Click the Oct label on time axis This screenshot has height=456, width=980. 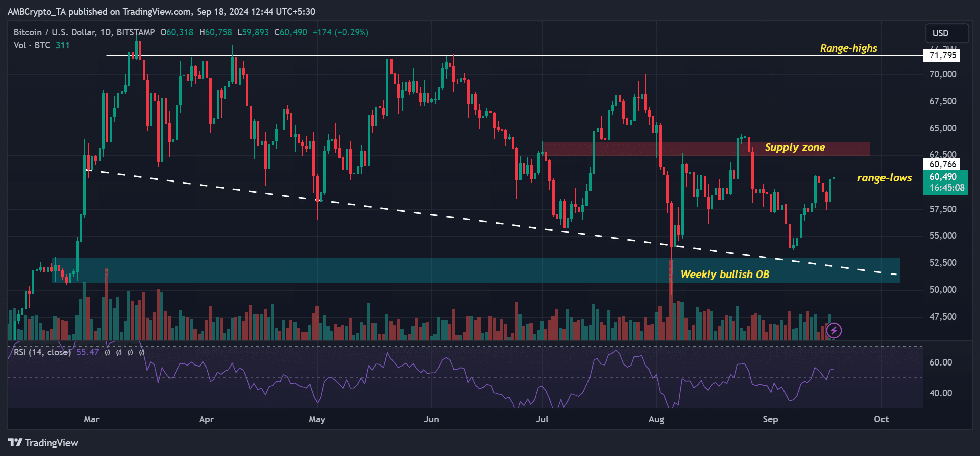pos(881,419)
